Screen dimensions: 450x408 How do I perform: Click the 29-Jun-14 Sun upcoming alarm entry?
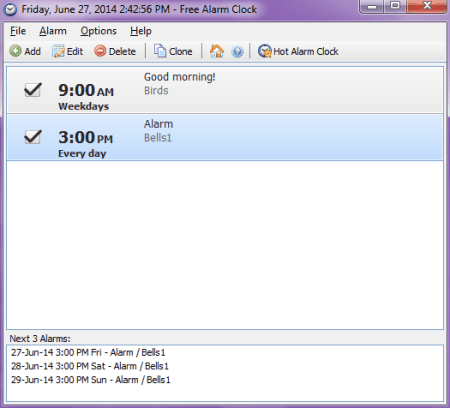click(x=91, y=380)
